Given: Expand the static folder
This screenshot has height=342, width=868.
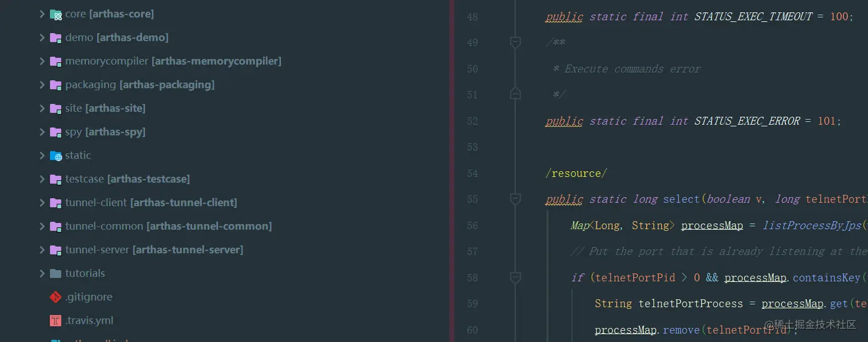Looking at the screenshot, I should 42,155.
